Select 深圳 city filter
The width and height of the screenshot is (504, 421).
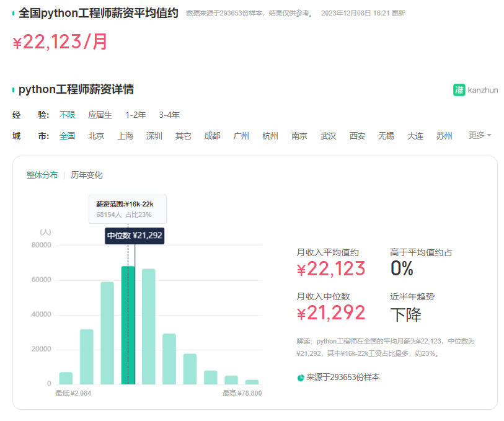click(154, 135)
